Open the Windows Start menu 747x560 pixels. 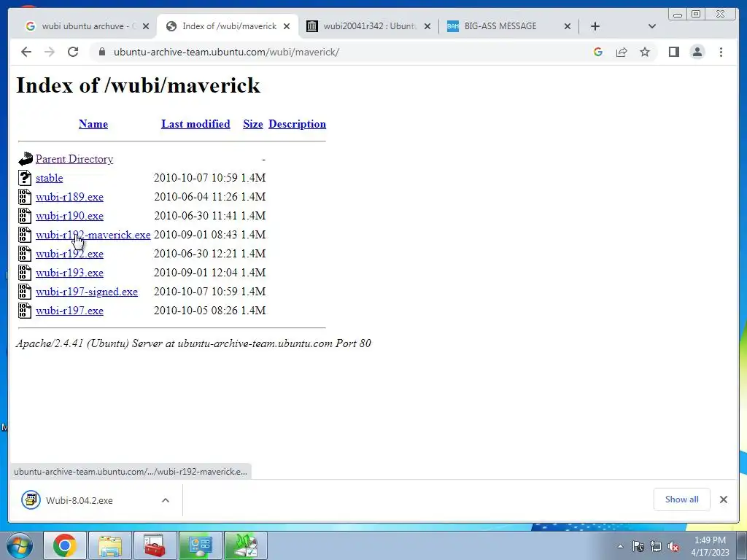(20, 545)
